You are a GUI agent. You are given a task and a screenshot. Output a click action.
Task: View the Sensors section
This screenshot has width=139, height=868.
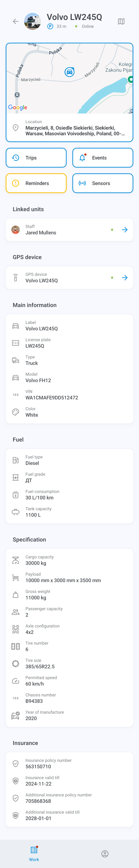(103, 183)
